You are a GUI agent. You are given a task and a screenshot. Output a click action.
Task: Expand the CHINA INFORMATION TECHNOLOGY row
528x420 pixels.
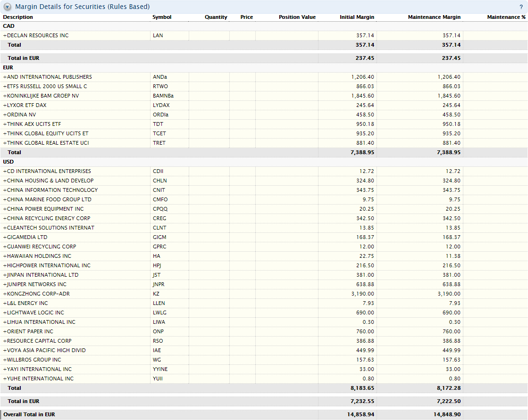pyautogui.click(x=5, y=190)
